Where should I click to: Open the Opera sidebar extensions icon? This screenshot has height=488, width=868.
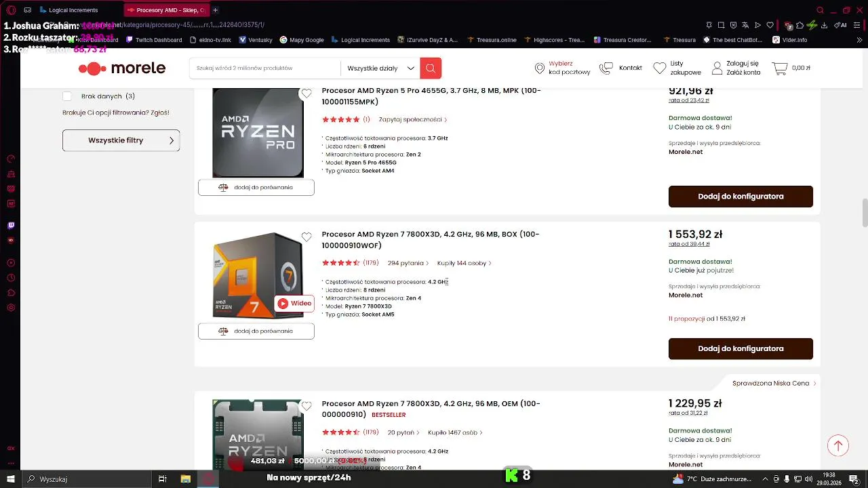tap(11, 293)
